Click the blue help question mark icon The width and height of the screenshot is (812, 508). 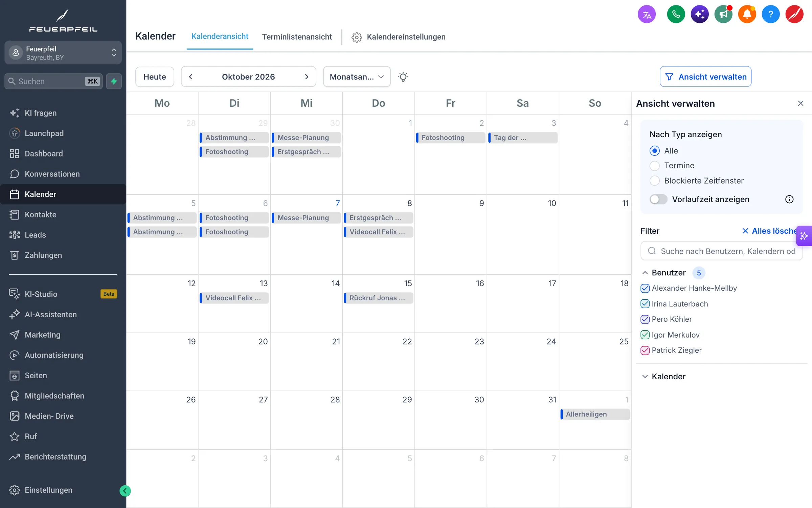click(770, 15)
